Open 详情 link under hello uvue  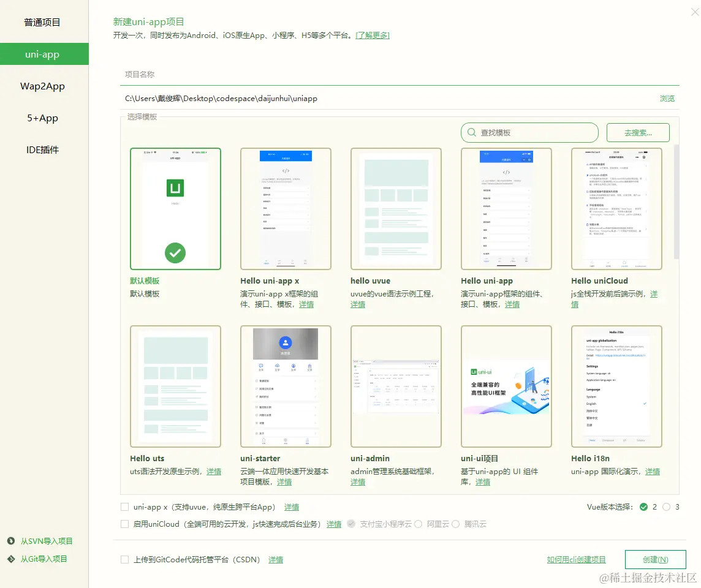coord(358,304)
